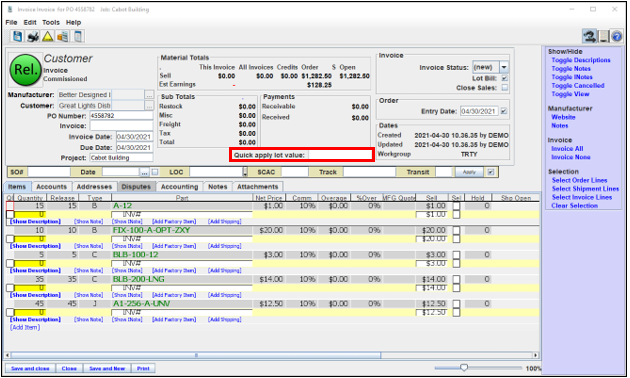Viewport: 630px width, 378px height.
Task: Open Customer lookup ellipsis button
Action: (x=149, y=106)
